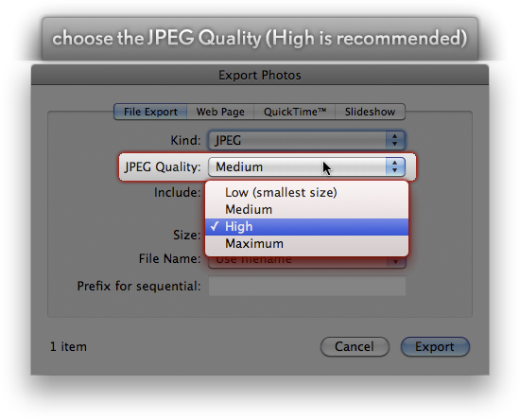Open the QuickTime tab

(294, 112)
